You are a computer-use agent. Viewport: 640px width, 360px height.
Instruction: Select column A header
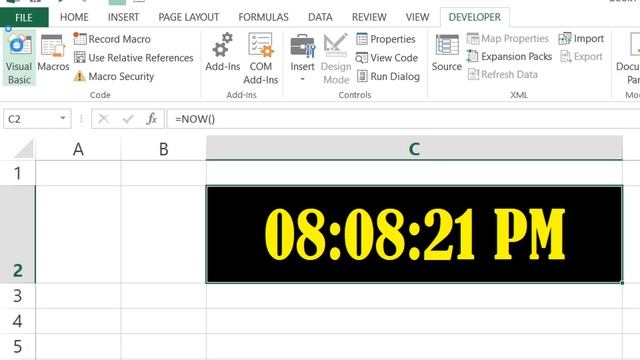pyautogui.click(x=78, y=149)
